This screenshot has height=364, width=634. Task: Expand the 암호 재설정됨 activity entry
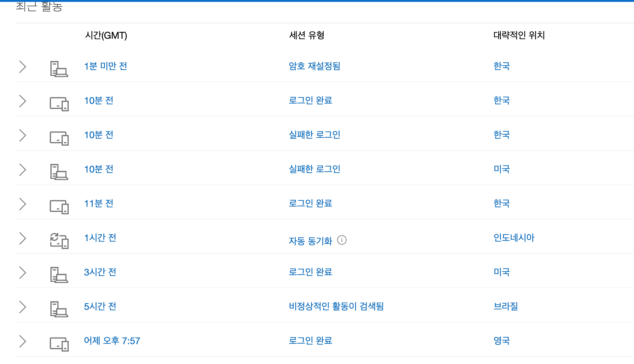coord(22,66)
